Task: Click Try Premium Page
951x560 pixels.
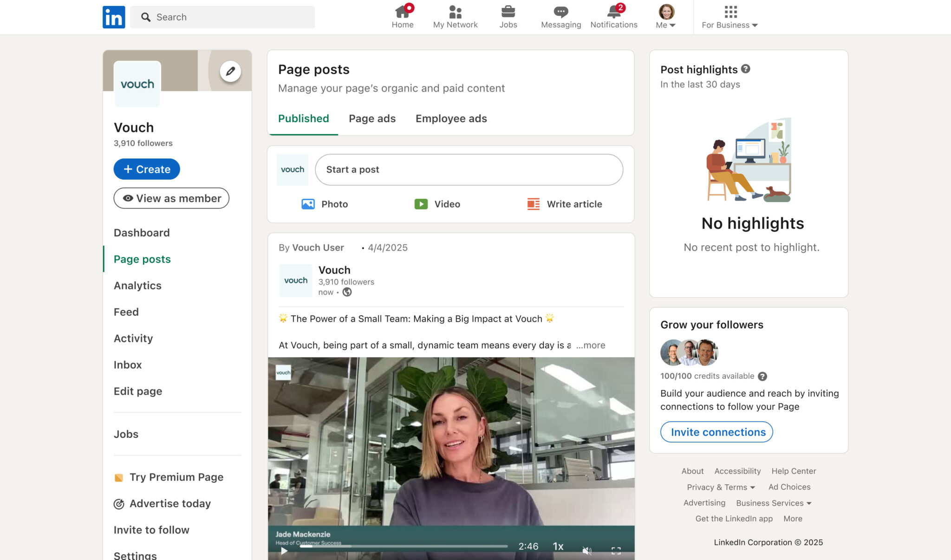Action: [x=169, y=477]
